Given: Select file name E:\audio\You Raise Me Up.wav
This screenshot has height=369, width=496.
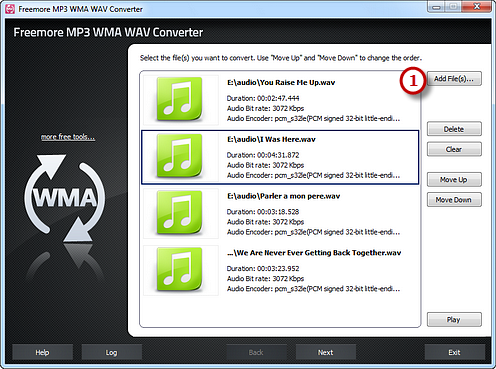Looking at the screenshot, I should [x=281, y=82].
